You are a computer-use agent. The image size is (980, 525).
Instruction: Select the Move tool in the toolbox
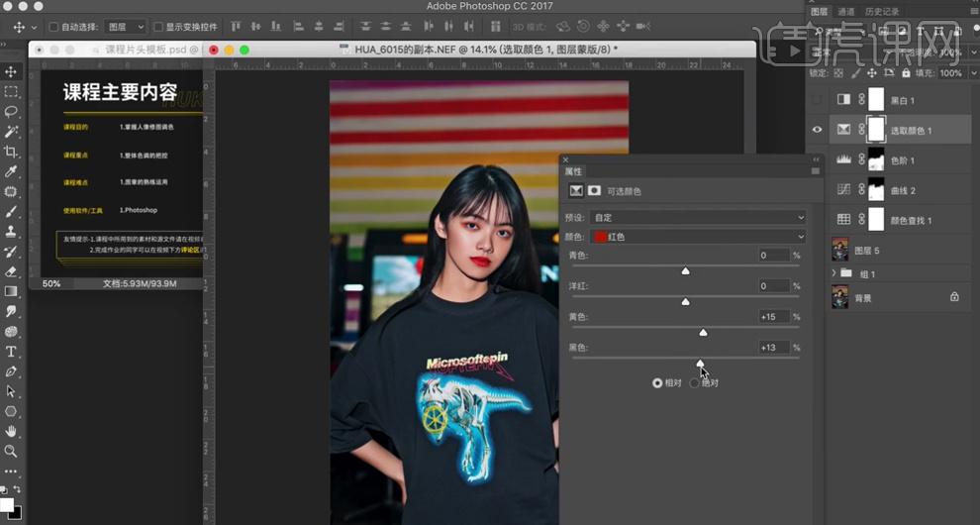tap(11, 71)
